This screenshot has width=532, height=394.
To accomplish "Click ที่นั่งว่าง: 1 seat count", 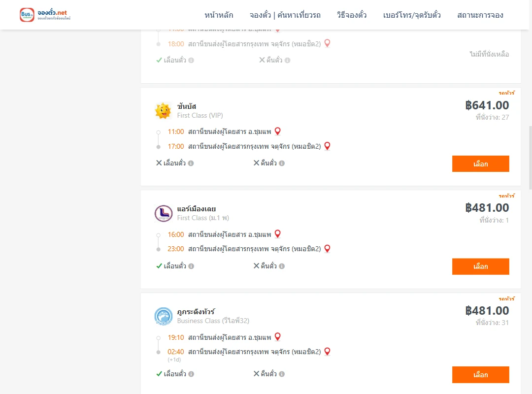I will click(x=494, y=220).
